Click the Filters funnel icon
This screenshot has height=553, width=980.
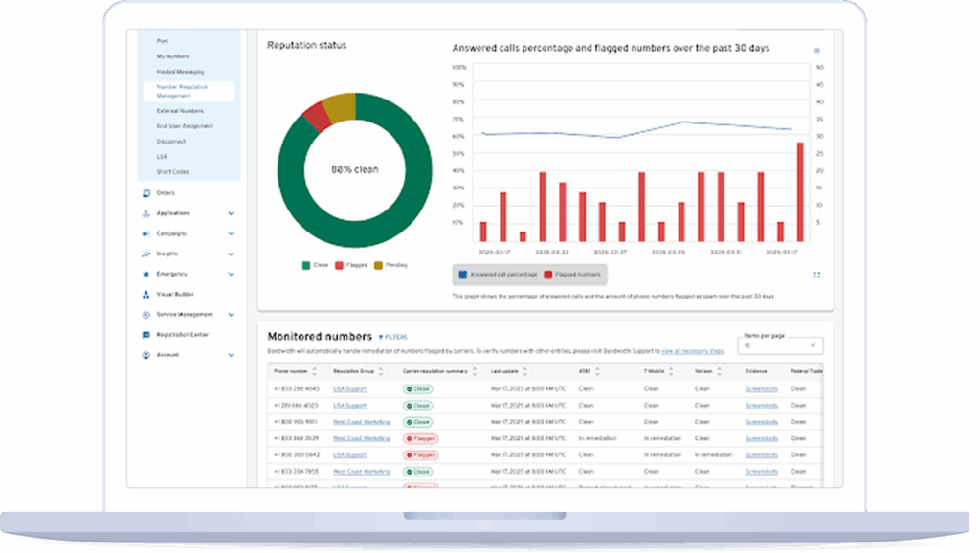[380, 338]
